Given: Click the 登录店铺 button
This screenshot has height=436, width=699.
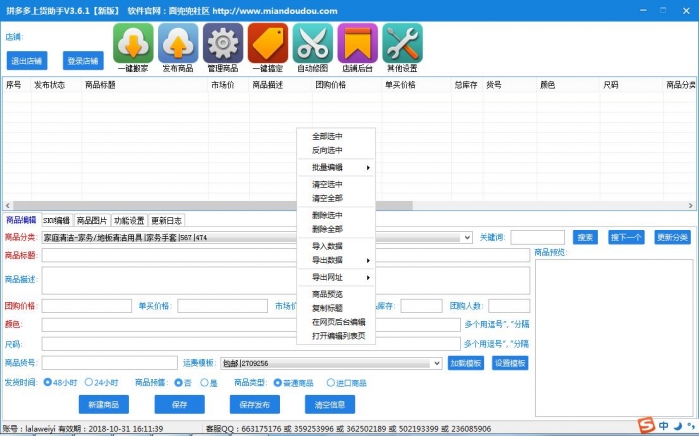Looking at the screenshot, I should click(x=83, y=61).
